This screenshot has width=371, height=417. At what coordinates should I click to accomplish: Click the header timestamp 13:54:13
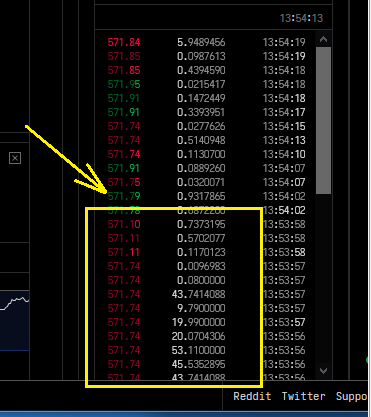click(x=301, y=18)
